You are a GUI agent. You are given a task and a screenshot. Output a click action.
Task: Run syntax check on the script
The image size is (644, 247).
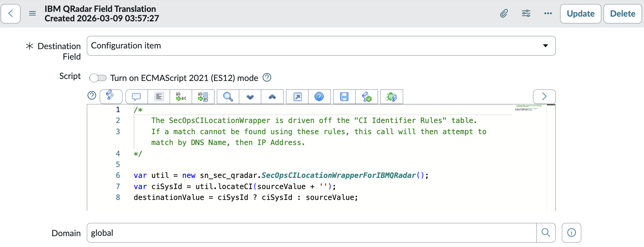point(366,97)
